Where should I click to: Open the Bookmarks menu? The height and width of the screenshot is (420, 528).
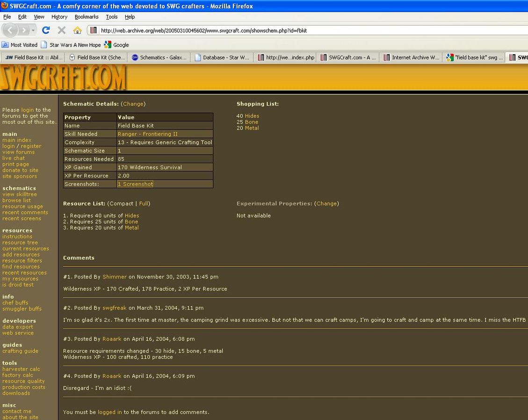87,17
